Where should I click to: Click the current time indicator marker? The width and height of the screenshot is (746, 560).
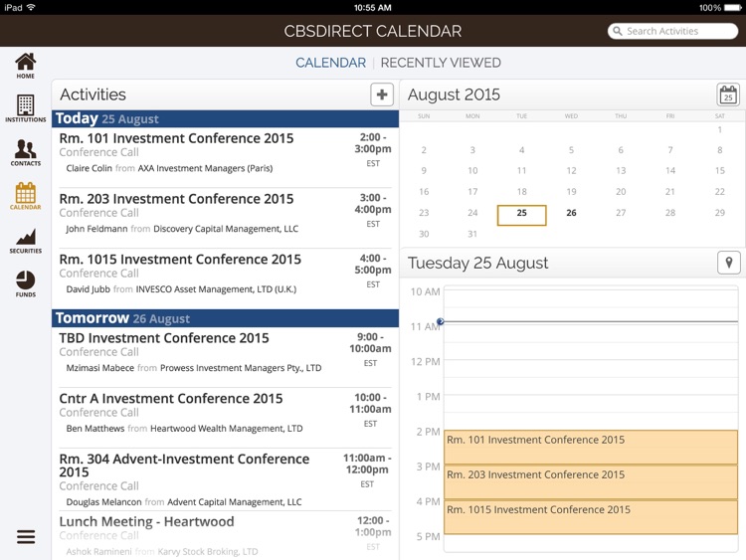point(440,321)
